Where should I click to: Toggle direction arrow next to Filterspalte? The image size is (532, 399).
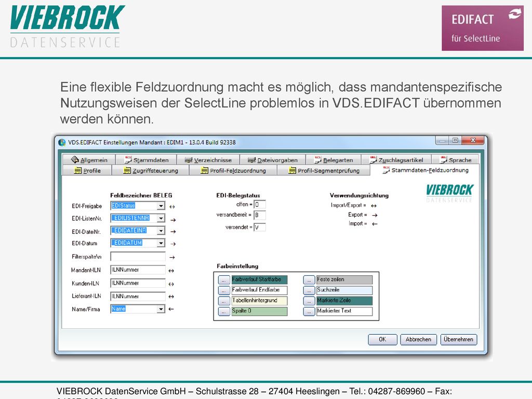172,258
